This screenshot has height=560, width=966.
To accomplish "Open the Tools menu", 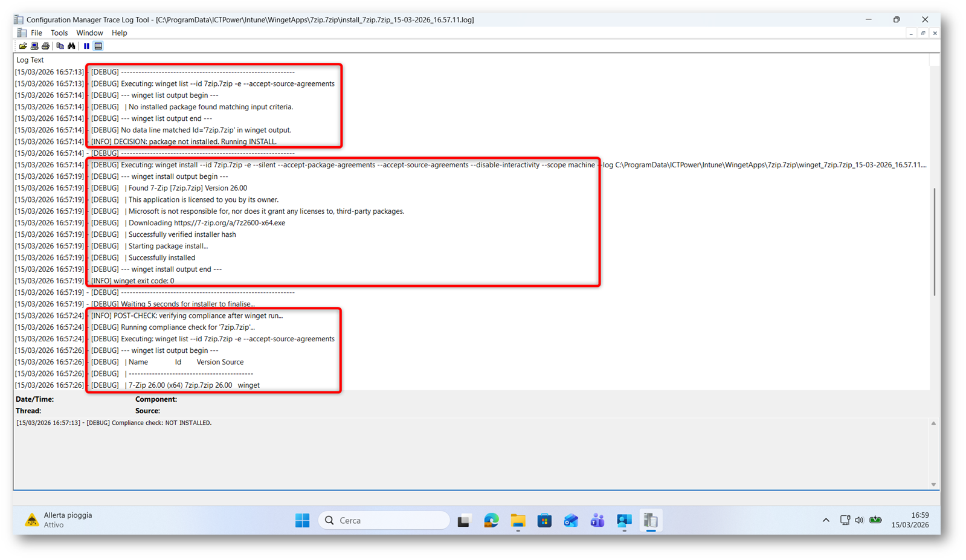I will (59, 33).
